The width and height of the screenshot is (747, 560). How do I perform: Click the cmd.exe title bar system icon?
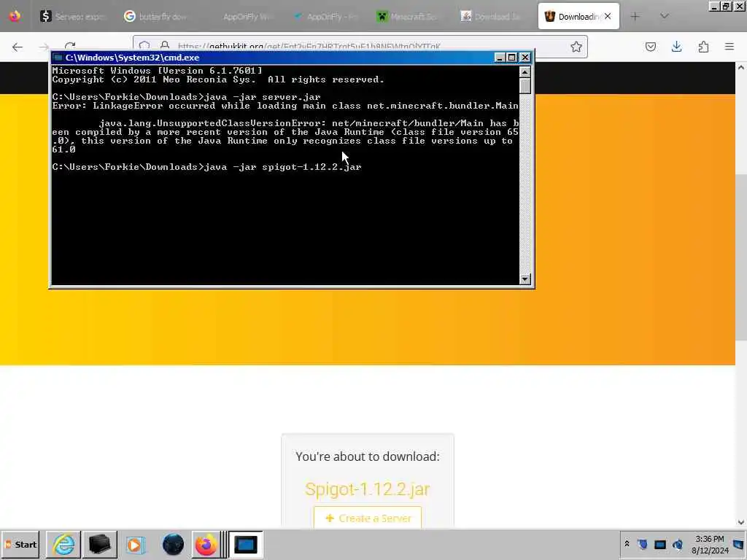point(58,58)
